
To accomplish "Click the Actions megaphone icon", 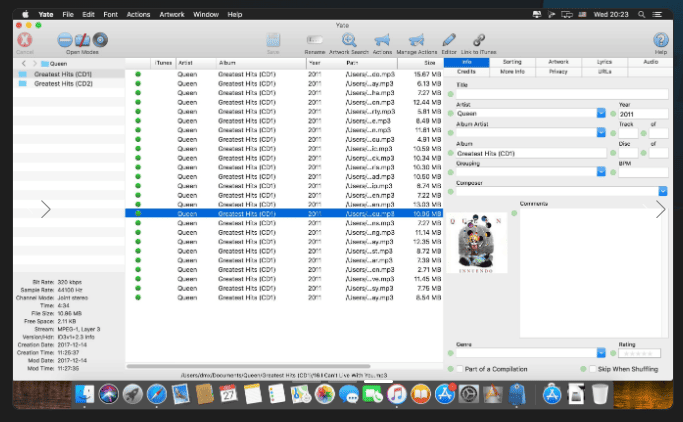I will click(382, 41).
